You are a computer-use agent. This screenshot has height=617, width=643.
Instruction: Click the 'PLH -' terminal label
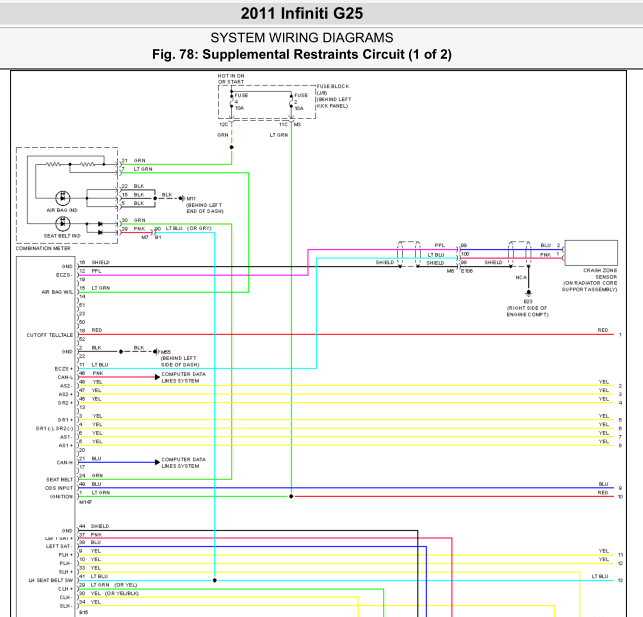pyautogui.click(x=66, y=563)
